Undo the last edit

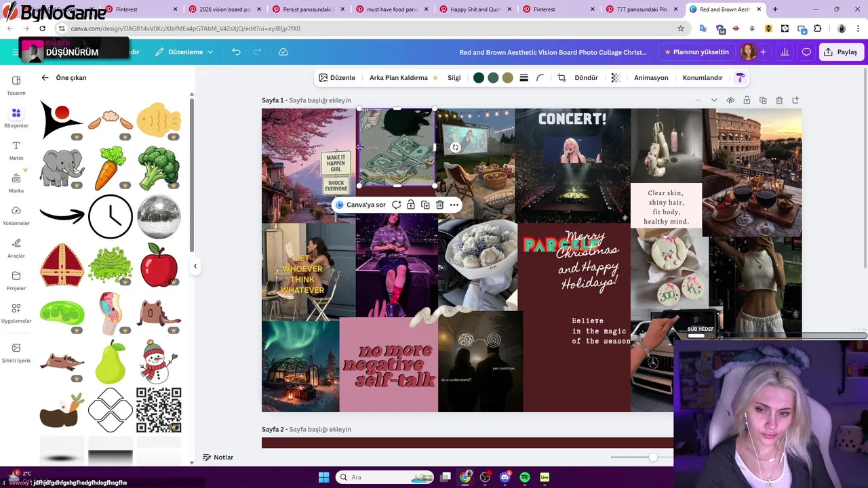[236, 52]
